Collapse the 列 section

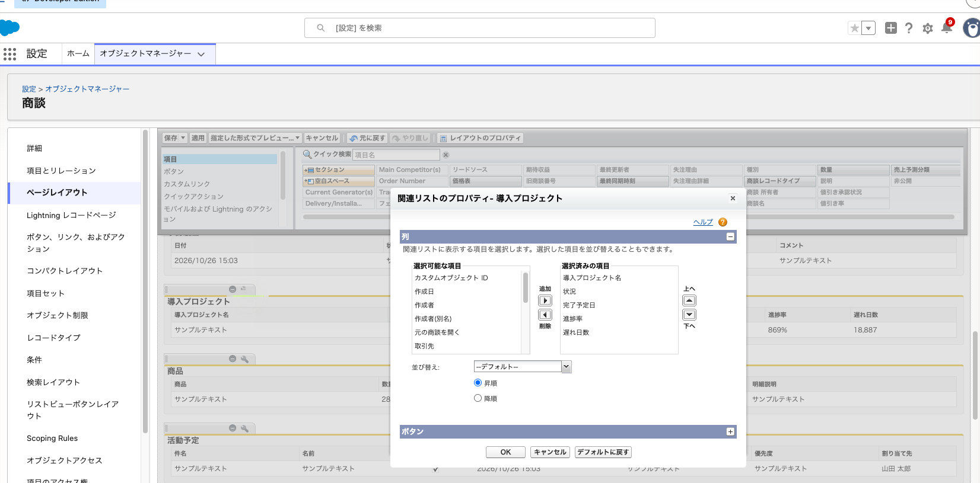coord(730,236)
